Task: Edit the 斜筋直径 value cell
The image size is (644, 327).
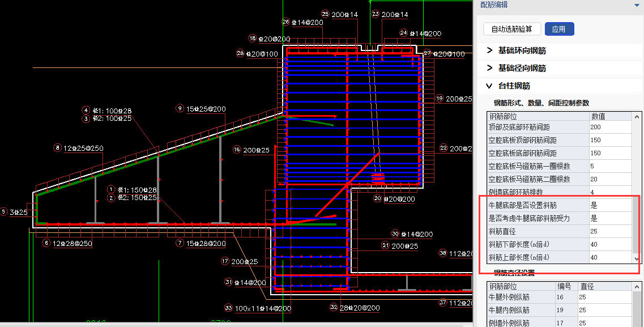Action: click(x=609, y=231)
